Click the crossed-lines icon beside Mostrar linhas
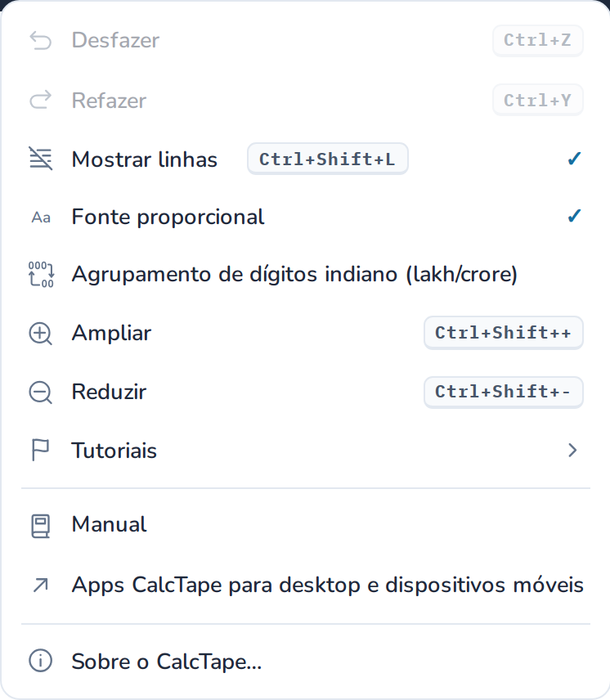 pos(41,159)
